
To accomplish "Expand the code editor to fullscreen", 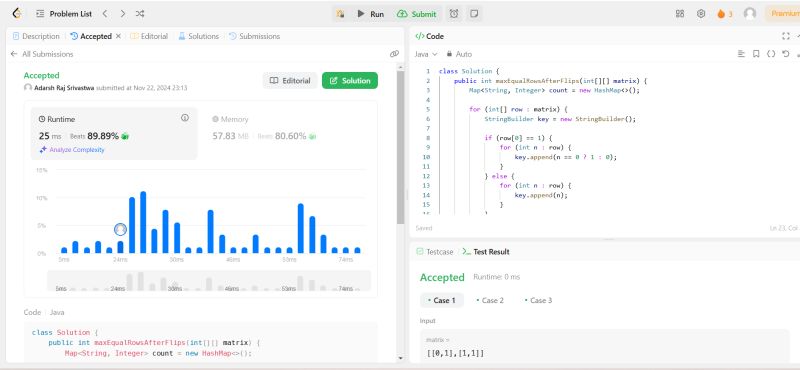I will (786, 36).
